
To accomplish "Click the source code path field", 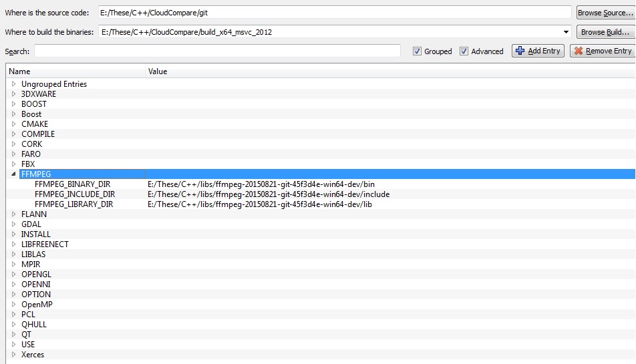I will pyautogui.click(x=334, y=13).
